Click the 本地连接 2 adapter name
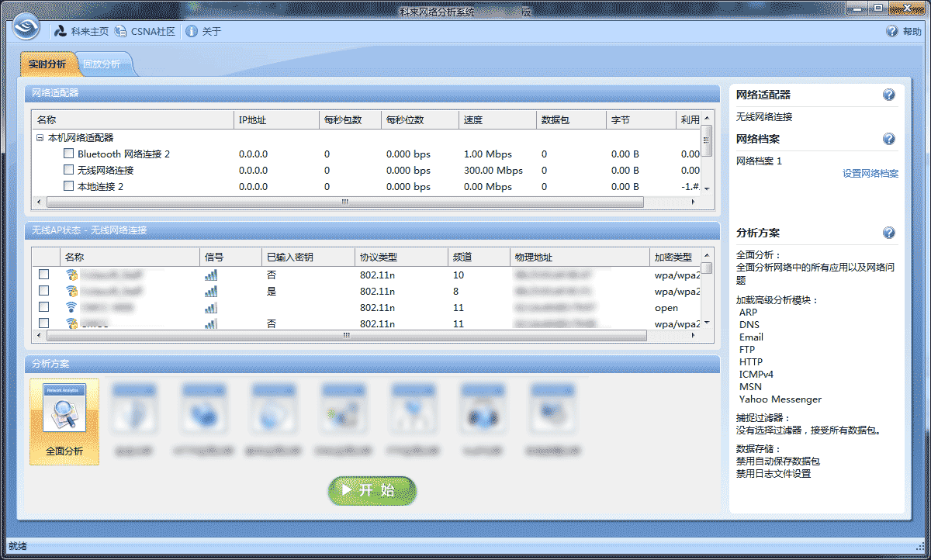Image resolution: width=931 pixels, height=560 pixels. [100, 186]
